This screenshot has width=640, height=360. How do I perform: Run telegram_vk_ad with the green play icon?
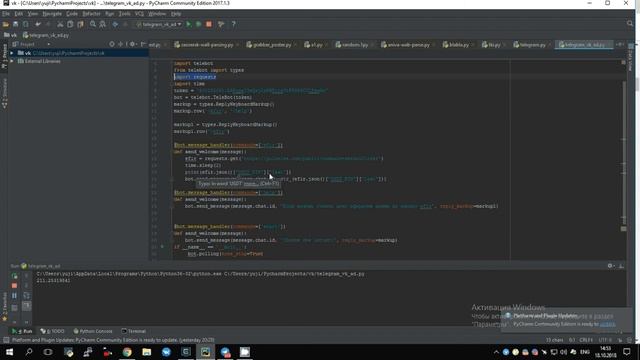[x=189, y=24]
